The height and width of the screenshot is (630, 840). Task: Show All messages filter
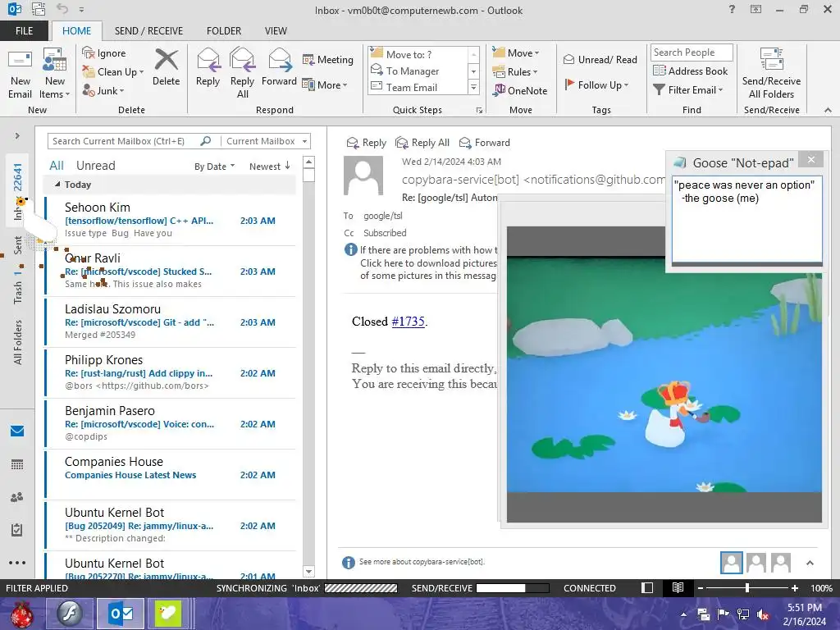(57, 166)
